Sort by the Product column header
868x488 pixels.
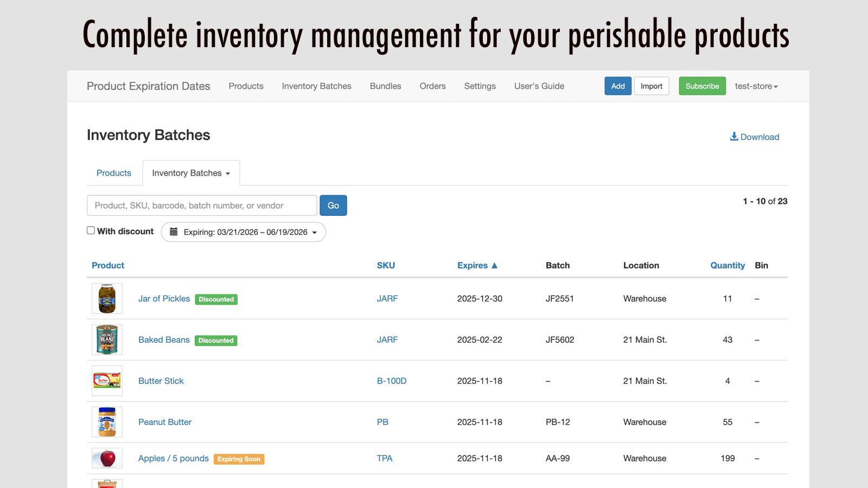pos(108,265)
